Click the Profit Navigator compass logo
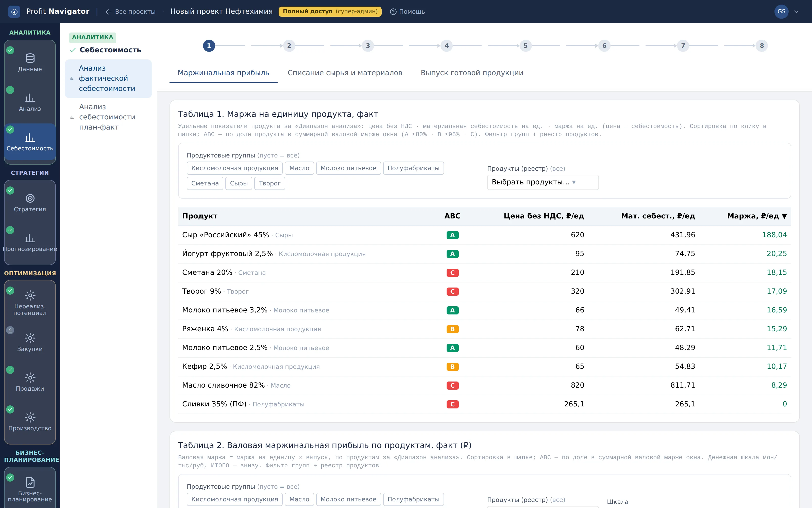Image resolution: width=812 pixels, height=508 pixels. pyautogui.click(x=14, y=12)
